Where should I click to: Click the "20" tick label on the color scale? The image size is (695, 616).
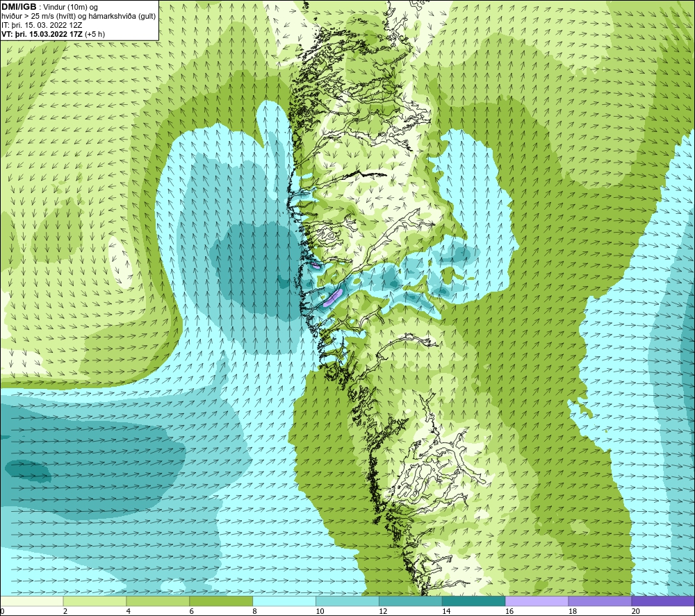[x=636, y=611]
